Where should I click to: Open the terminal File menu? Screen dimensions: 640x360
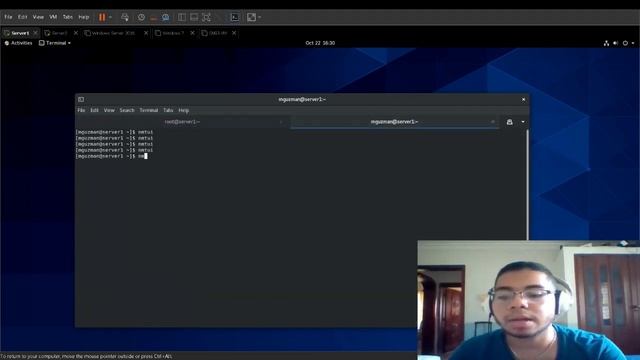pyautogui.click(x=81, y=110)
